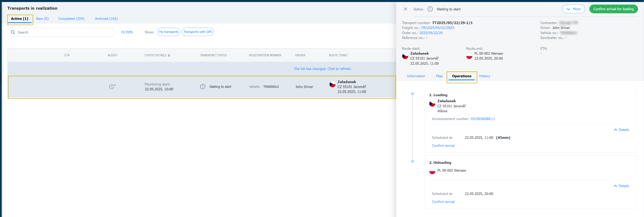Click the GPS alert icon in transport row

click(112, 87)
